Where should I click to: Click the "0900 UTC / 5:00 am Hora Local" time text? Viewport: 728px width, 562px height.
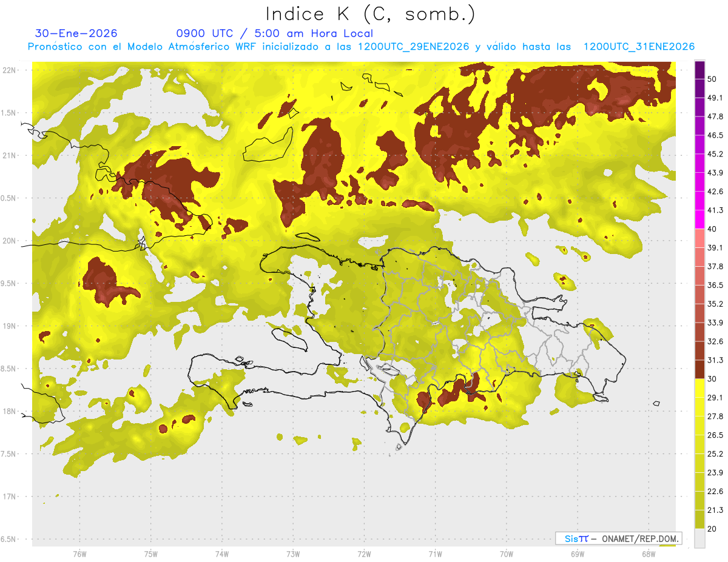point(275,33)
